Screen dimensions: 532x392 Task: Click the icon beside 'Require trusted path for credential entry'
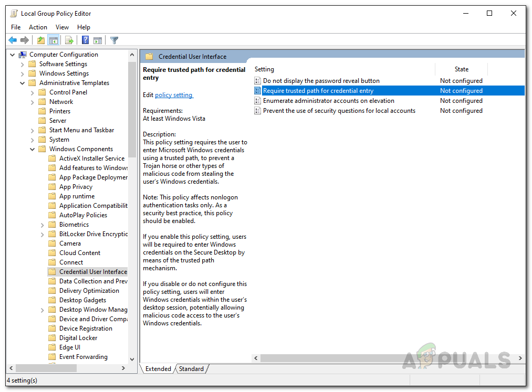point(257,91)
